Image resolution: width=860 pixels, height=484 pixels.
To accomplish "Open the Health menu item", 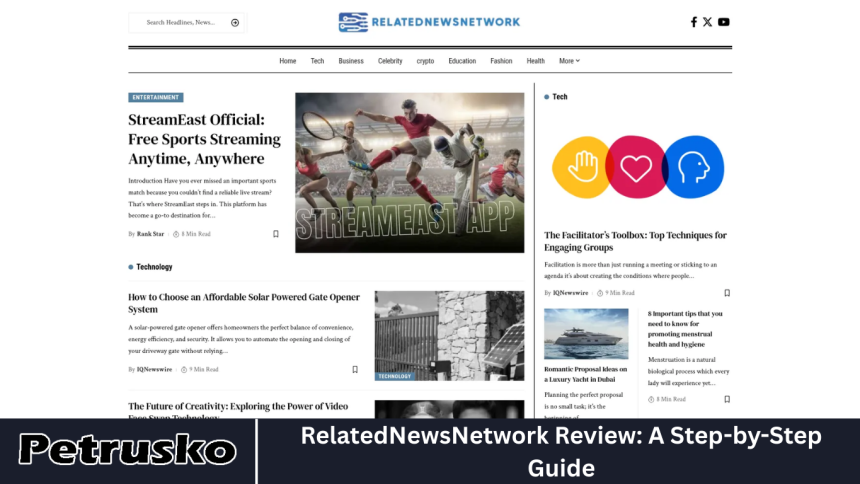I will pyautogui.click(x=535, y=61).
